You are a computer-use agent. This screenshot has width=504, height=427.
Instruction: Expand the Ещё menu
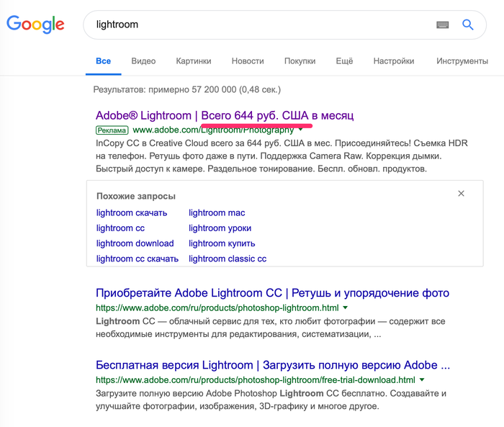click(344, 61)
